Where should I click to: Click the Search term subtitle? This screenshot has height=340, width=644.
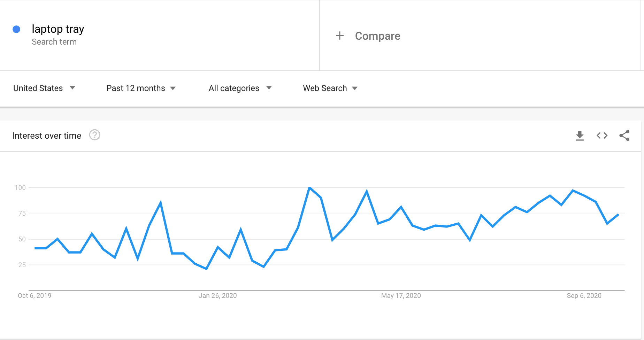54,42
